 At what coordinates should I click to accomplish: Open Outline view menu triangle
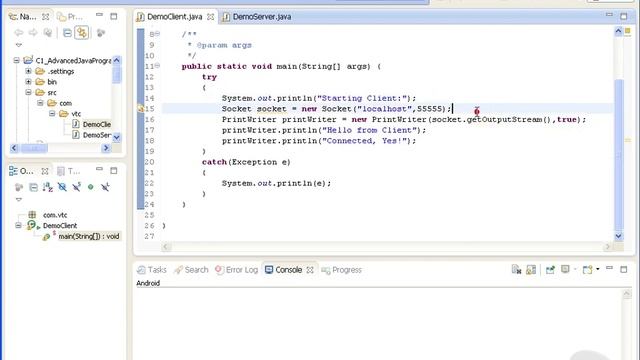(x=19, y=200)
